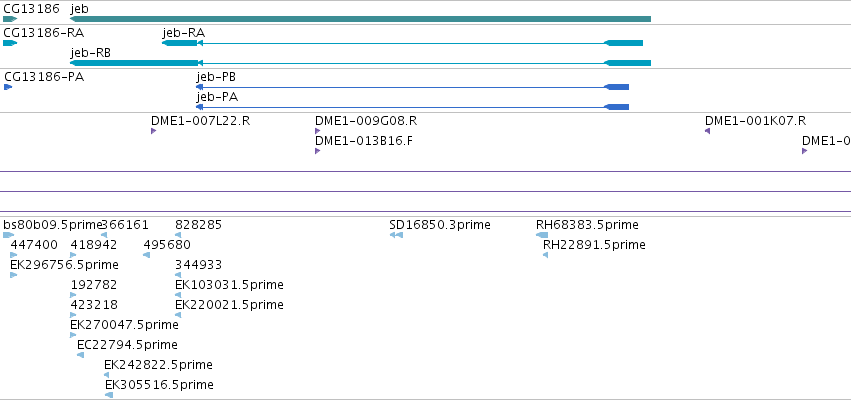Select the EC22794.5prime EST arrow

(x=80, y=355)
